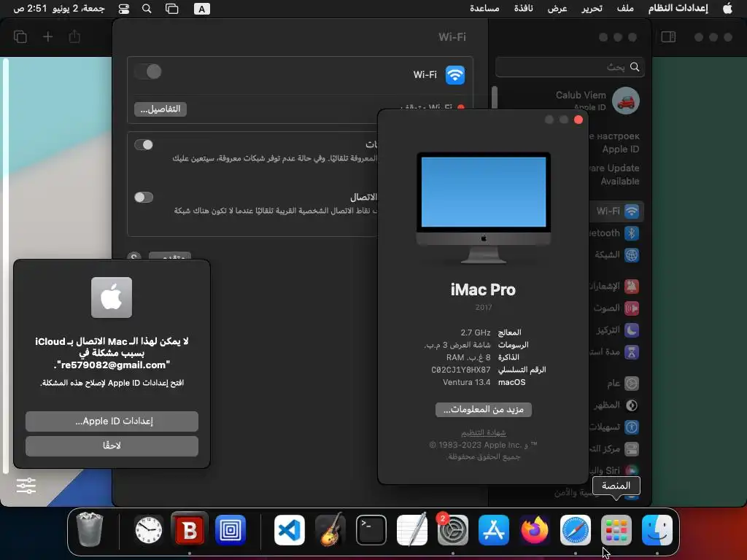Screen dimensions: 747x560
Task: Open Terminal from the dock
Action: click(371, 530)
